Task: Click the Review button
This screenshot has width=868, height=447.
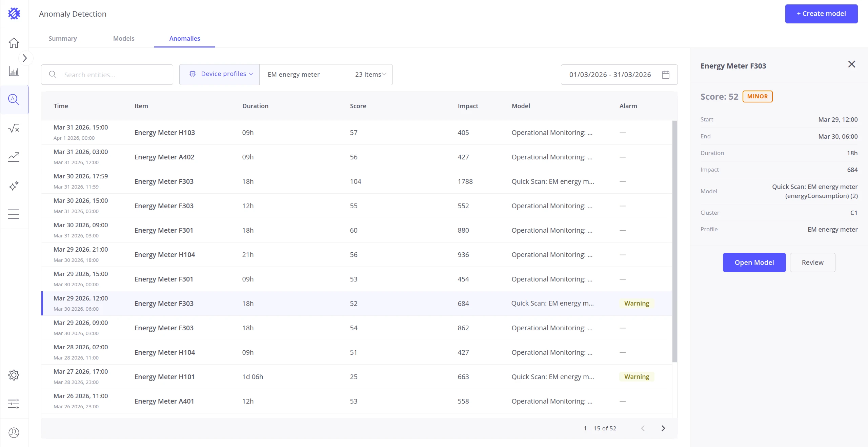Action: (x=812, y=263)
